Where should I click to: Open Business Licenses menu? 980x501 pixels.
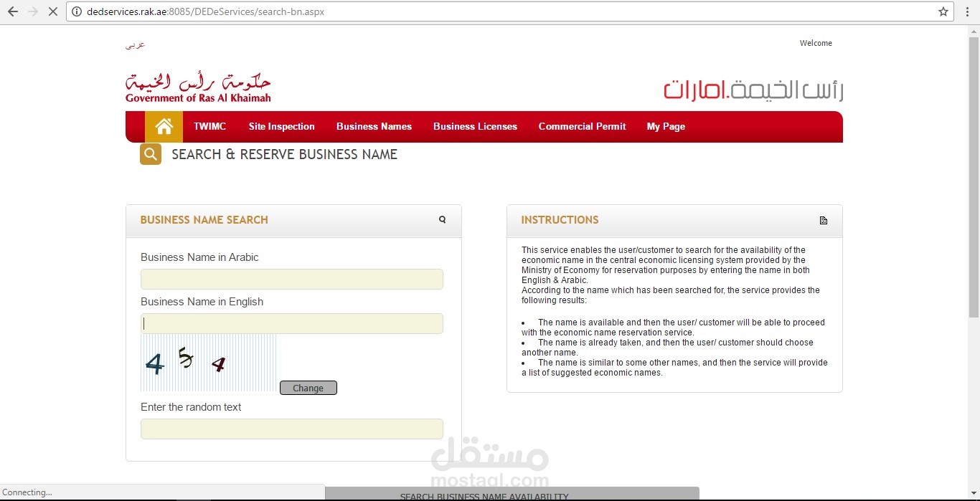[x=475, y=127]
